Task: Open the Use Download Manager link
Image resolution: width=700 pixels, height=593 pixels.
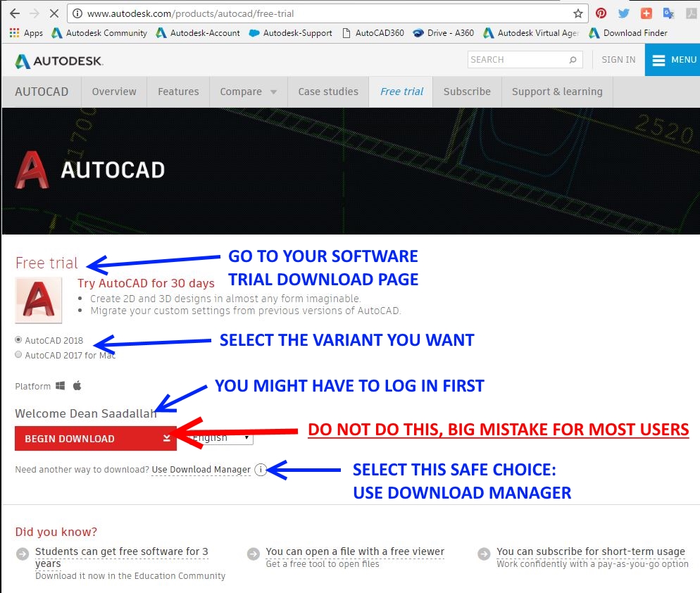Action: tap(201, 470)
